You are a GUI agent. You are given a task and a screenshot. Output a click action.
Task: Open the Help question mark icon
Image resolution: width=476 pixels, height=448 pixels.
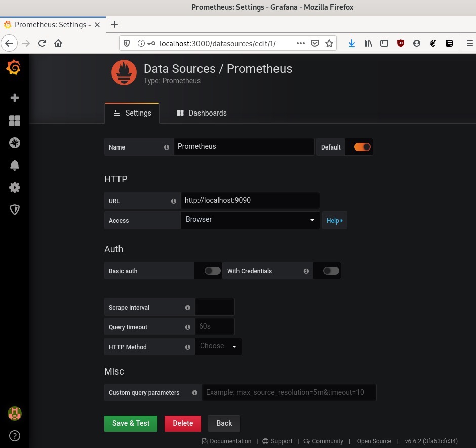(15, 436)
